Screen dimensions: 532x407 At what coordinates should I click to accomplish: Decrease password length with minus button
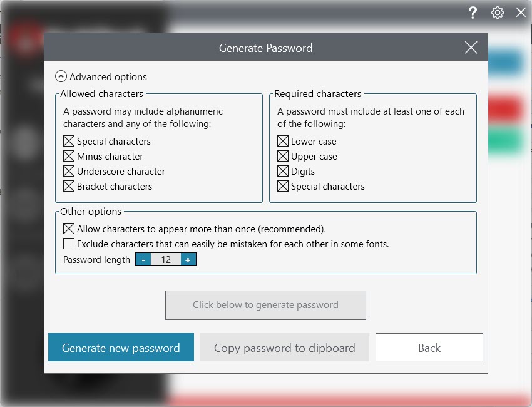tap(143, 260)
